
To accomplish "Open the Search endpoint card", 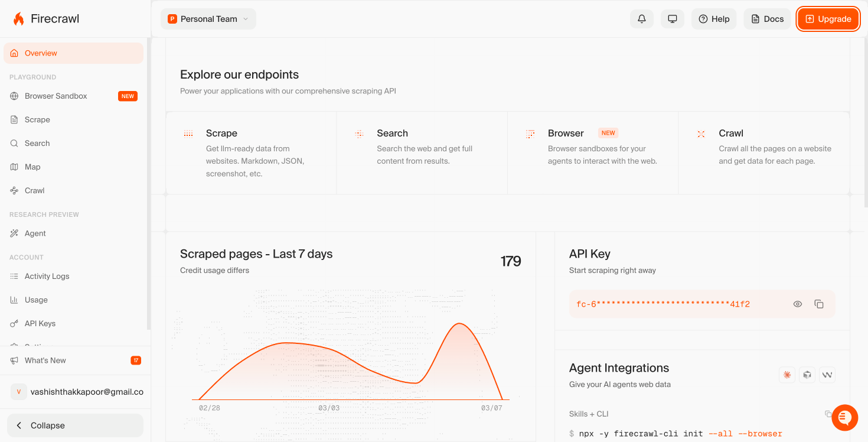I will tap(422, 153).
